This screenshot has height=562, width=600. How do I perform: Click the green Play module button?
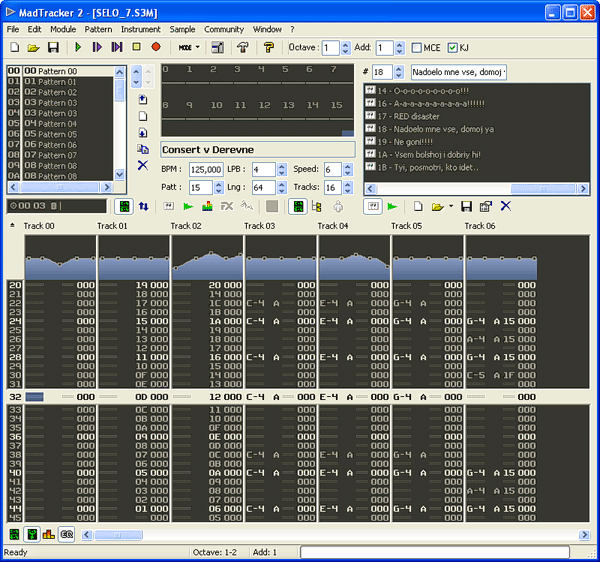[x=76, y=47]
